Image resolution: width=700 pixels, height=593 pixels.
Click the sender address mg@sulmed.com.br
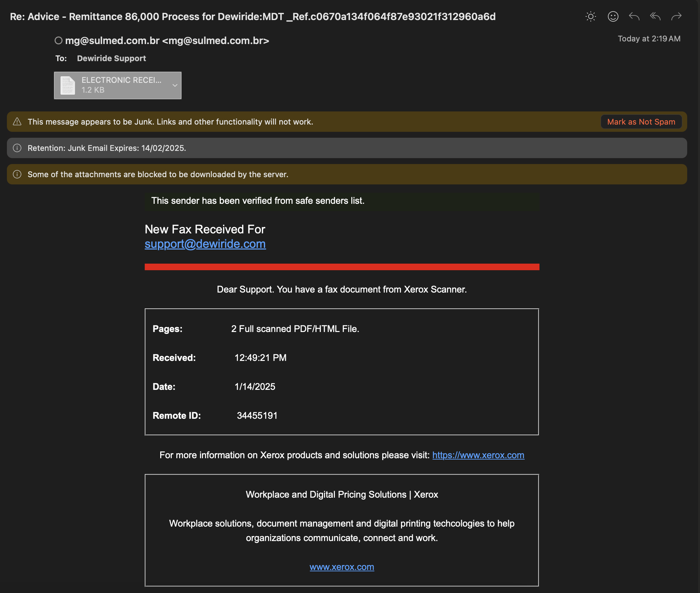coord(167,41)
